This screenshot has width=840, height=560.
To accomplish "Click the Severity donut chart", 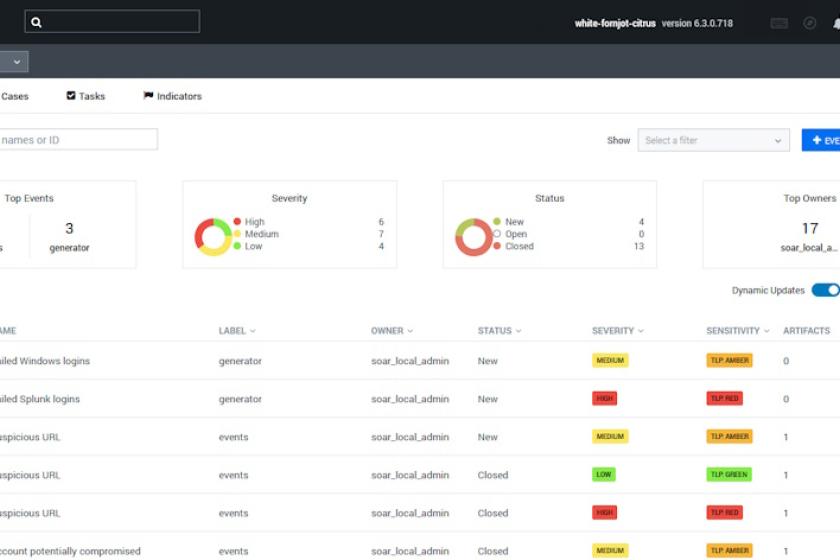I will (213, 237).
